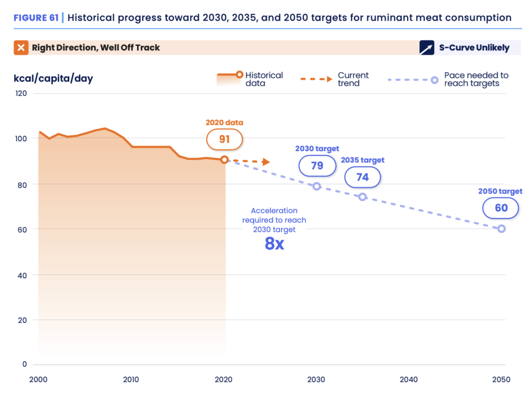Viewport: 532px width, 394px height.
Task: Select the 91 value bubble
Action: (x=224, y=139)
